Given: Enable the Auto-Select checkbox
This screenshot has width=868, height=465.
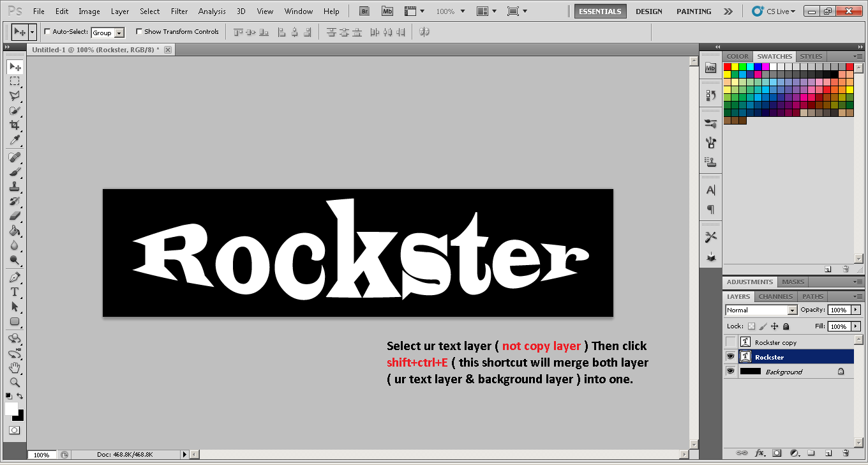Looking at the screenshot, I should [x=47, y=32].
